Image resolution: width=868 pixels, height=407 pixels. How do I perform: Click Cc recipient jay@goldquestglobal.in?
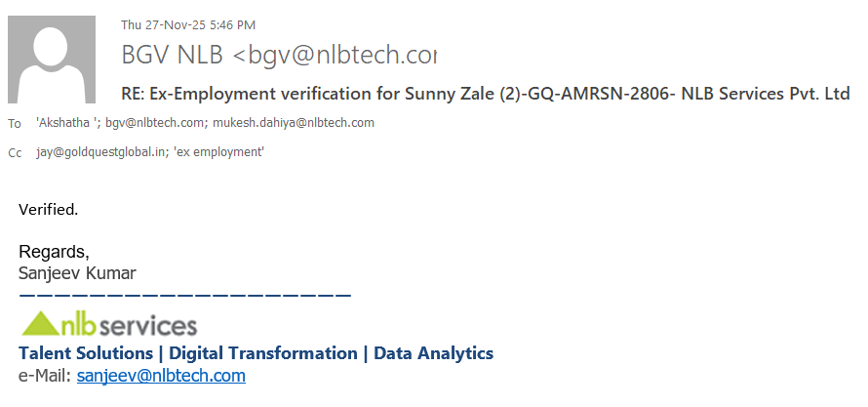98,152
